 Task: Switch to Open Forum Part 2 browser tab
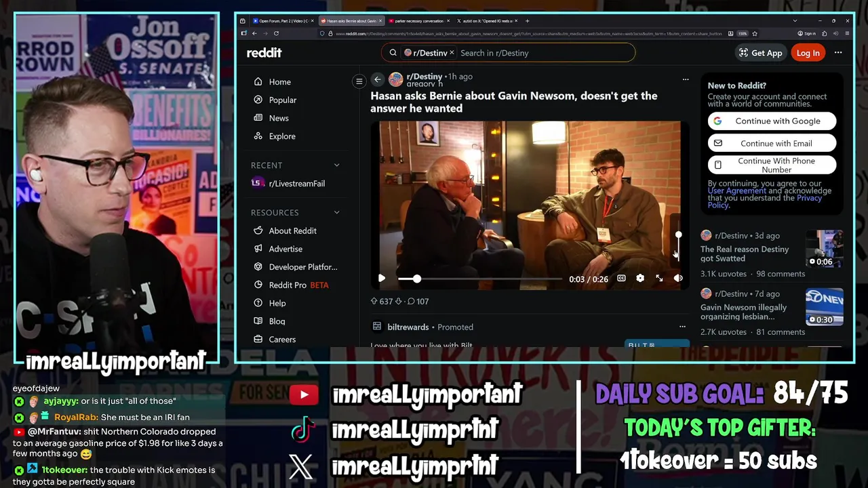[283, 21]
